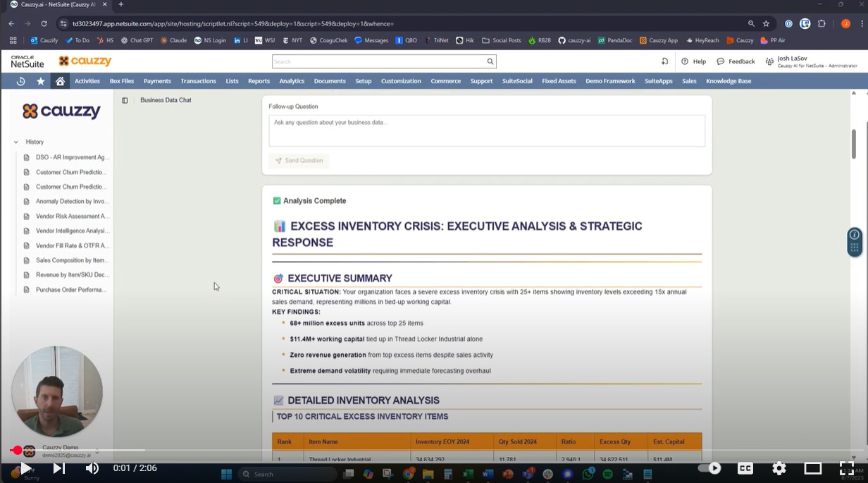Click the Windows Start button in the taskbar

227,474
